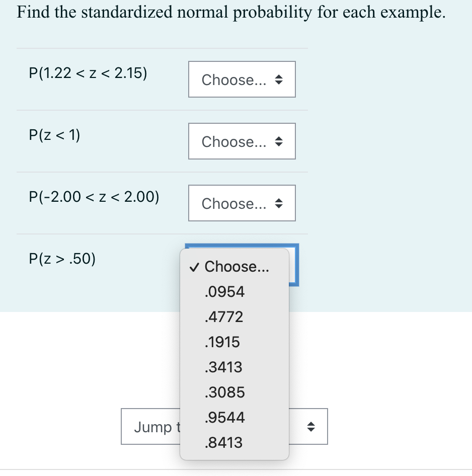This screenshot has width=472, height=476.
Task: Click the arrow icon beside the Jump to selector
Action: click(312, 426)
